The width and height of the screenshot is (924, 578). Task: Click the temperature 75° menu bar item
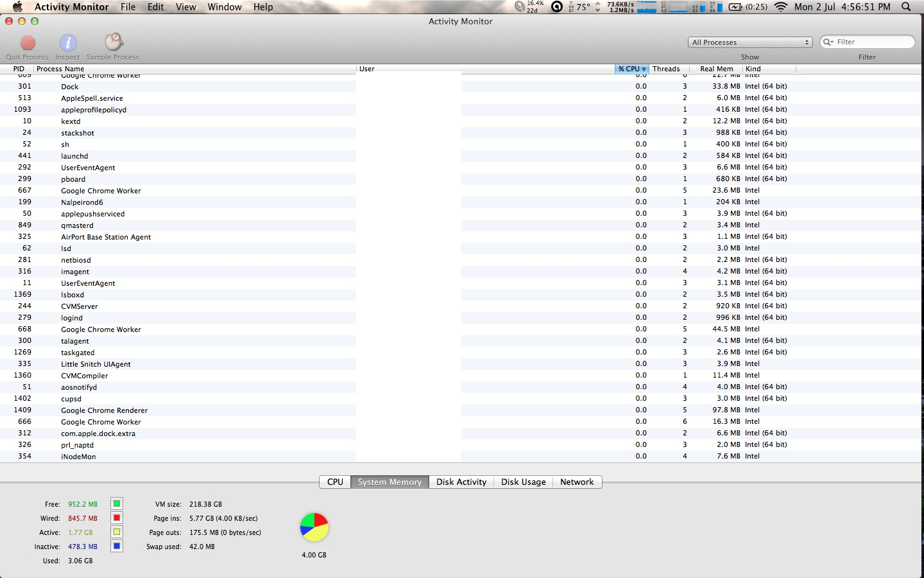click(x=579, y=6)
